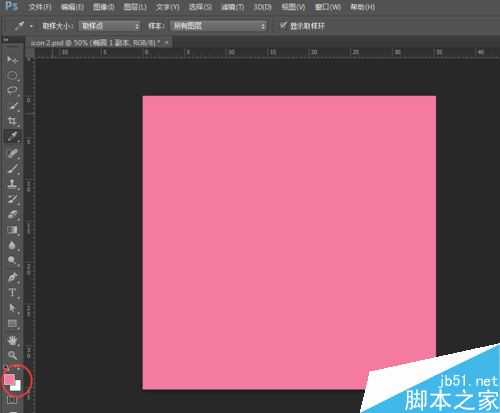
Task: Select the Pen tool
Action: click(12, 277)
